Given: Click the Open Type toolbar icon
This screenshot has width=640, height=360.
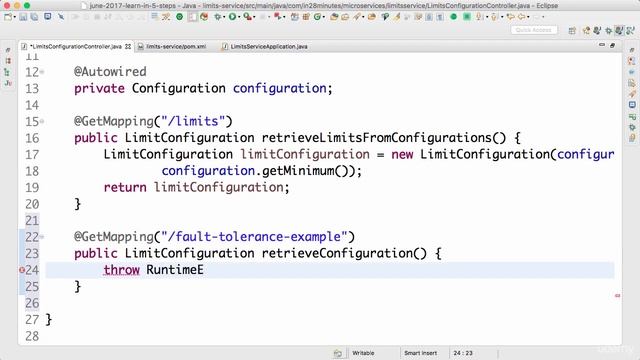Looking at the screenshot, I should click(334, 17).
